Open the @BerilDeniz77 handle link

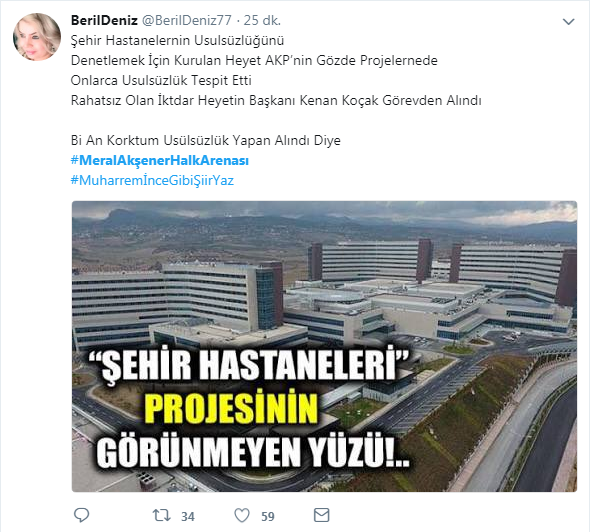click(187, 20)
